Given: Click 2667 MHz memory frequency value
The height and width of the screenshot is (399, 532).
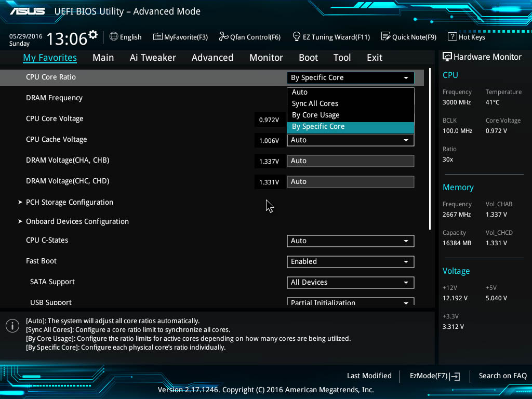Looking at the screenshot, I should point(457,215).
